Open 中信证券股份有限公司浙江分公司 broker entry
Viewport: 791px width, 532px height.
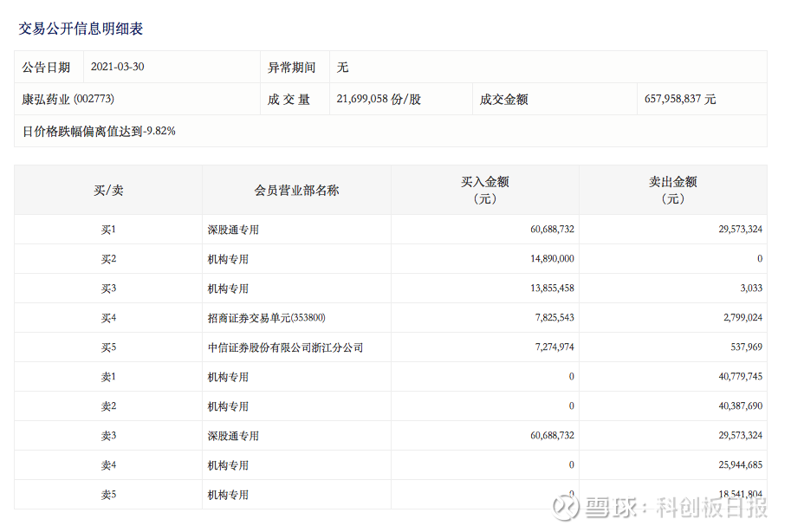285,347
